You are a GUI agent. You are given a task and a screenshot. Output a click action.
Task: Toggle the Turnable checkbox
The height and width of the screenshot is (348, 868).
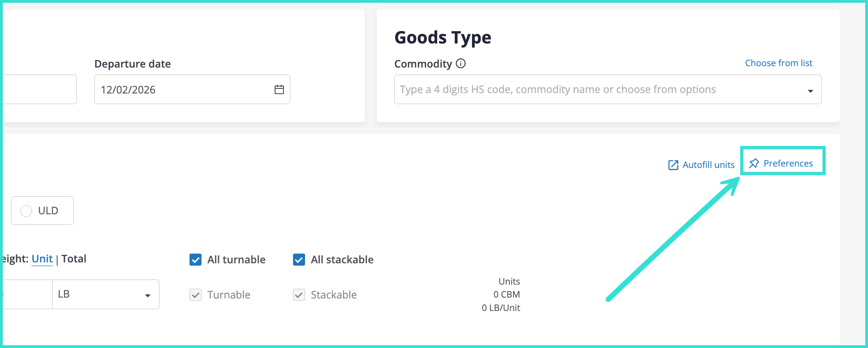196,295
